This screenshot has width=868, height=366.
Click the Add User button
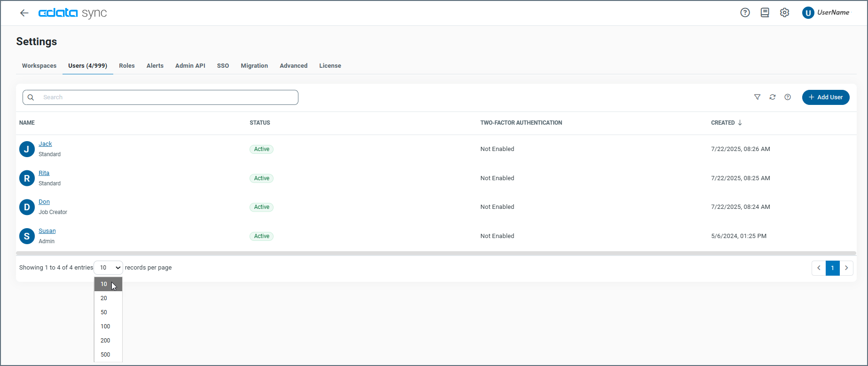pos(825,97)
